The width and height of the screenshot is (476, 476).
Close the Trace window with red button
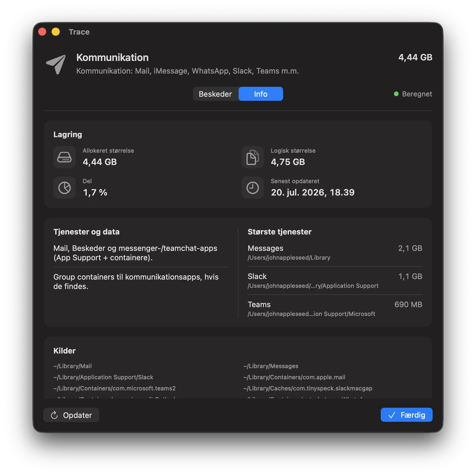coord(42,32)
